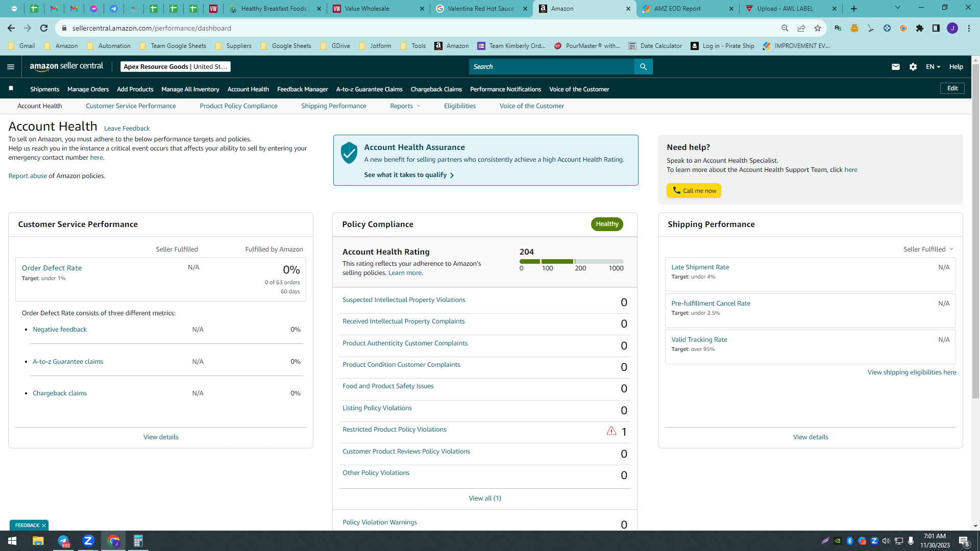
Task: Click the browser reload button
Action: [x=44, y=28]
